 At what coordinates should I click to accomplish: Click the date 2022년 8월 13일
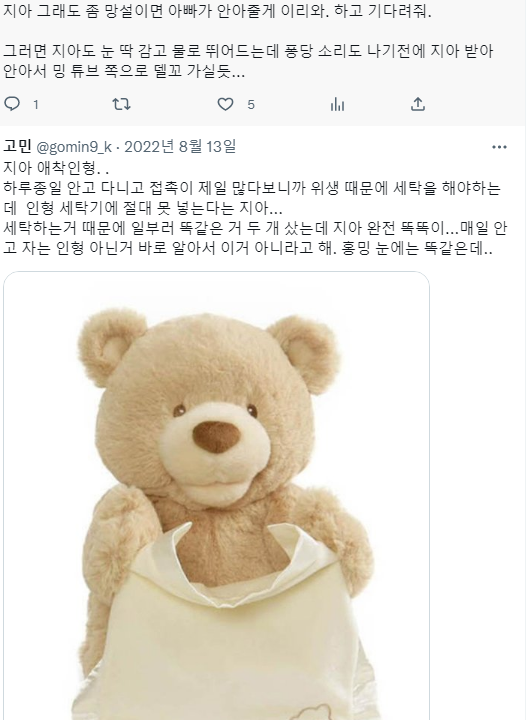click(x=180, y=146)
